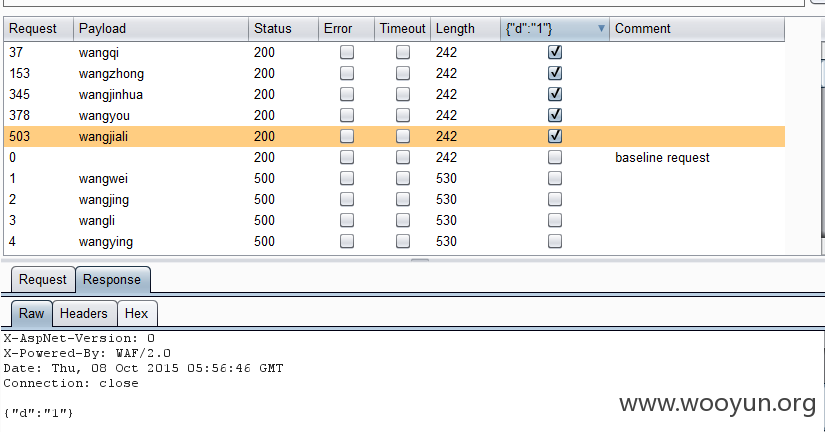Toggle the Timeout checkbox for wangqi
The width and height of the screenshot is (825, 432).
point(403,52)
